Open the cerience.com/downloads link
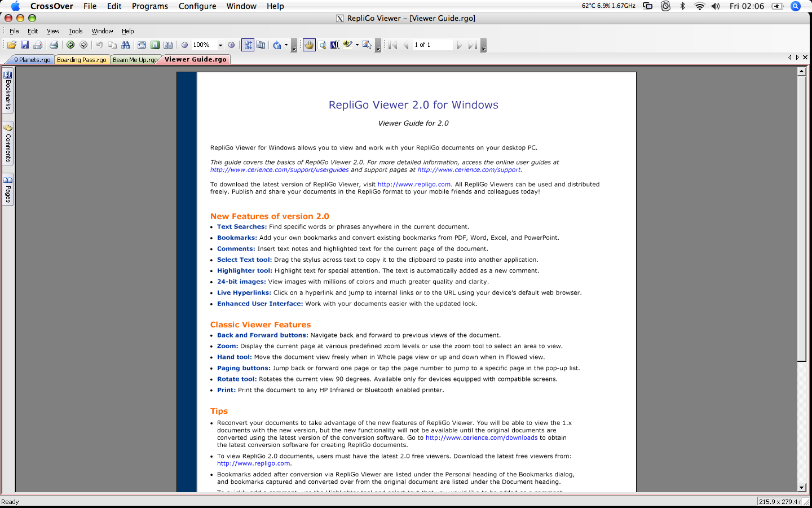812x508 pixels. coord(482,437)
